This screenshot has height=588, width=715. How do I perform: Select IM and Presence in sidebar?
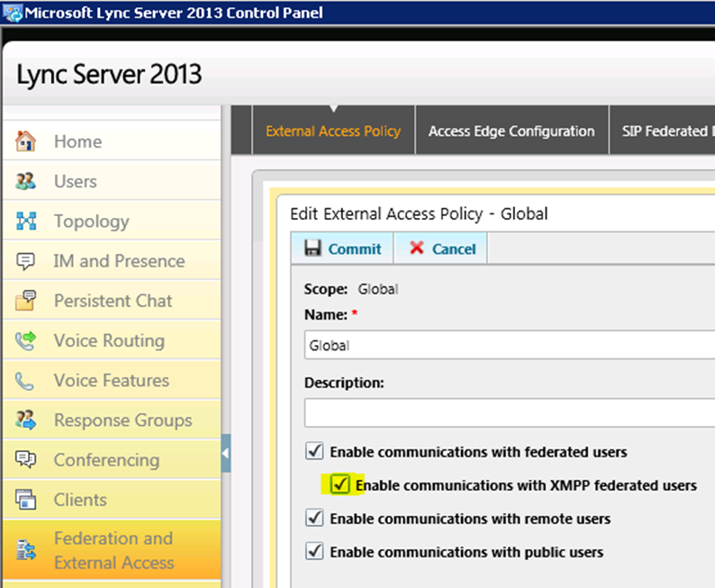(x=112, y=261)
